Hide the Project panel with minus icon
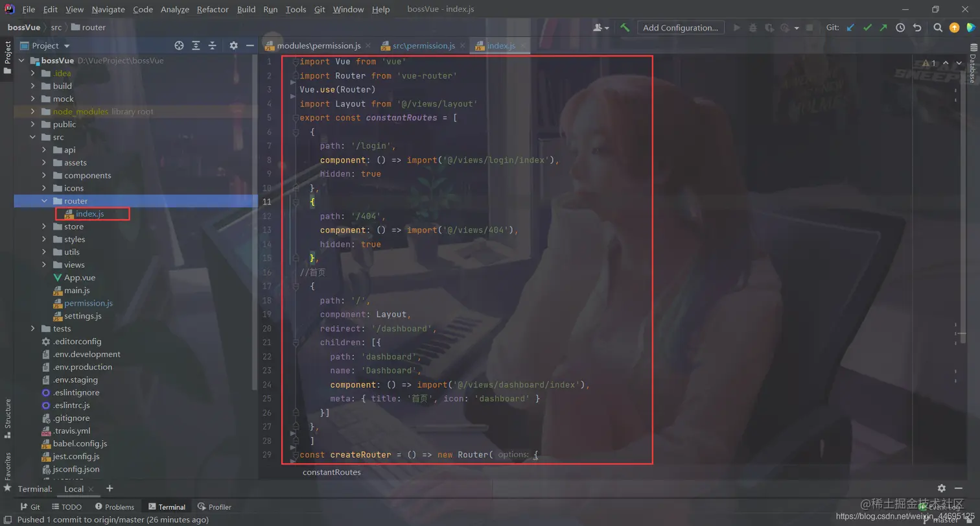The image size is (980, 526). tap(250, 45)
